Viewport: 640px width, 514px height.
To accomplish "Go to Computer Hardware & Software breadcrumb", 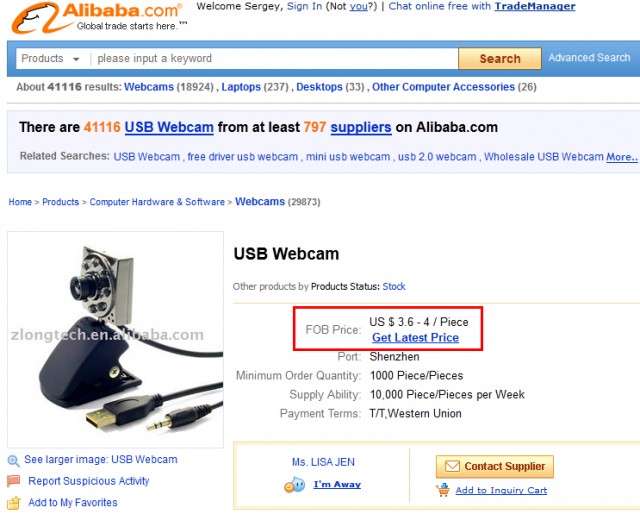I will click(x=157, y=202).
